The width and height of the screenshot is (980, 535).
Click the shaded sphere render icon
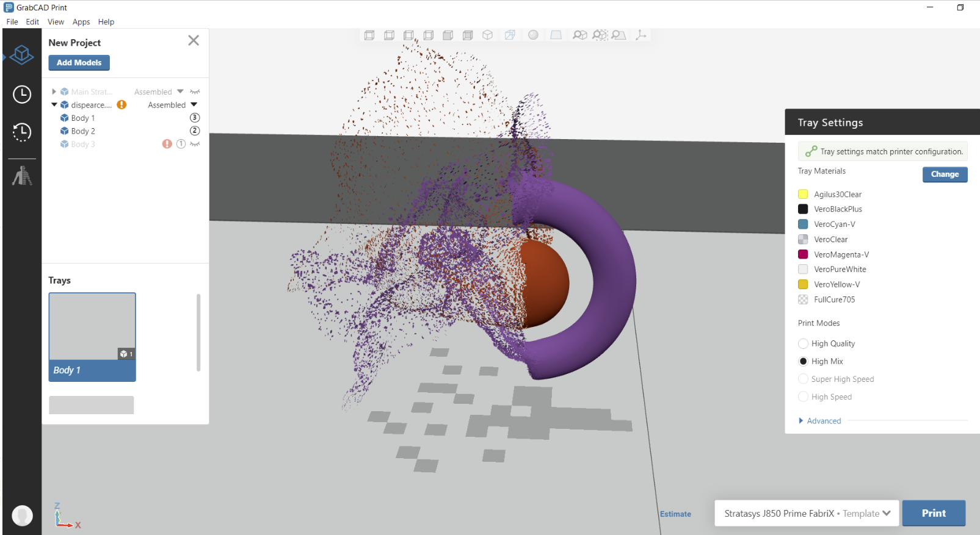[533, 35]
